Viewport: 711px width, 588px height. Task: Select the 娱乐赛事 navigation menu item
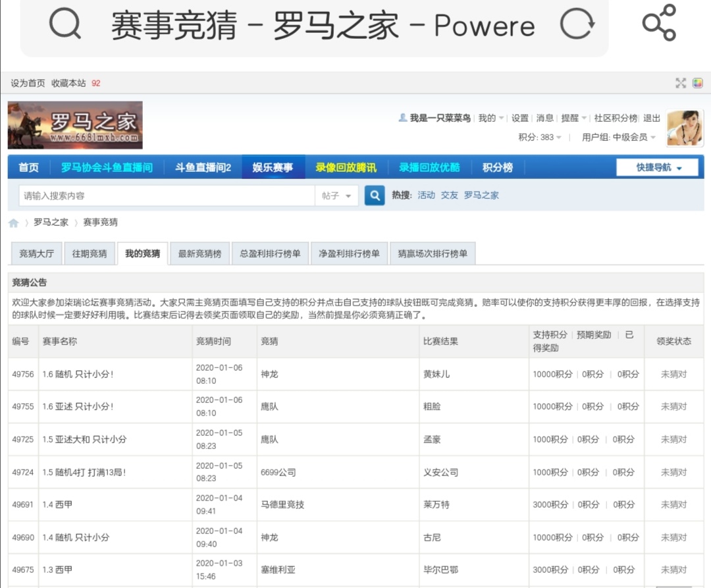(274, 167)
